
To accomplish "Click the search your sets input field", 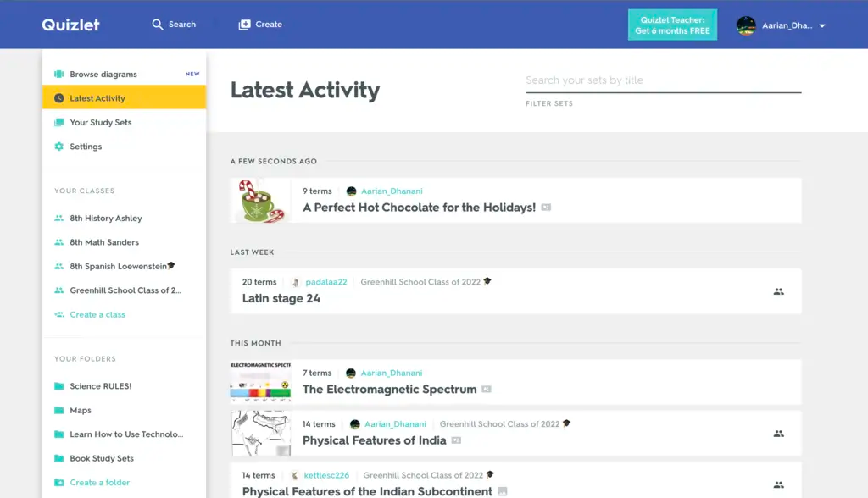I will click(x=663, y=80).
